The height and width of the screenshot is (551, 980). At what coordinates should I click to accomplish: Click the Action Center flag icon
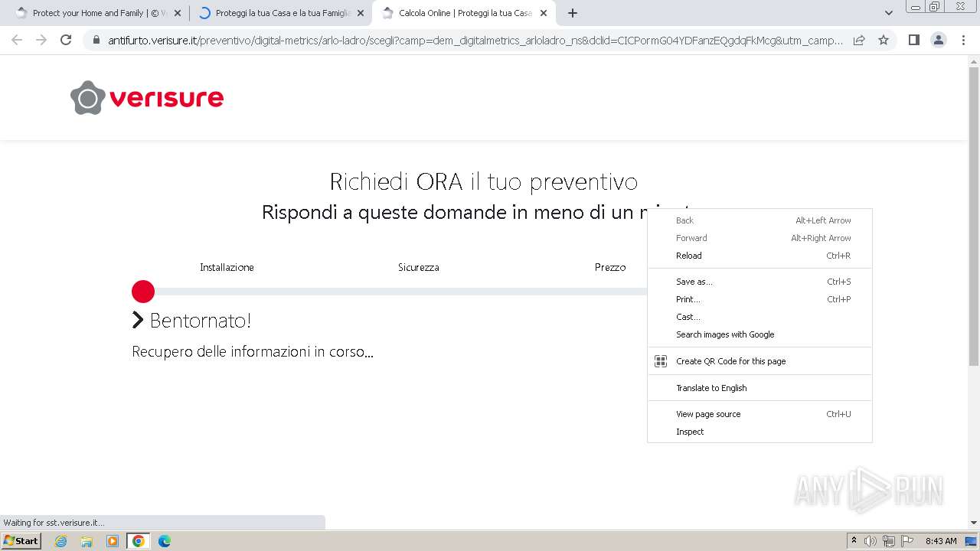click(907, 541)
